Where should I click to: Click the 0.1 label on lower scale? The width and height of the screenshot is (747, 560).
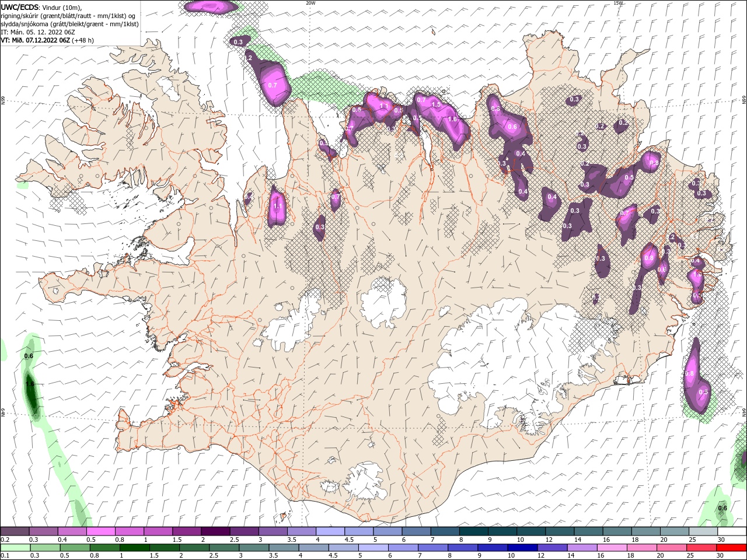pyautogui.click(x=5, y=556)
